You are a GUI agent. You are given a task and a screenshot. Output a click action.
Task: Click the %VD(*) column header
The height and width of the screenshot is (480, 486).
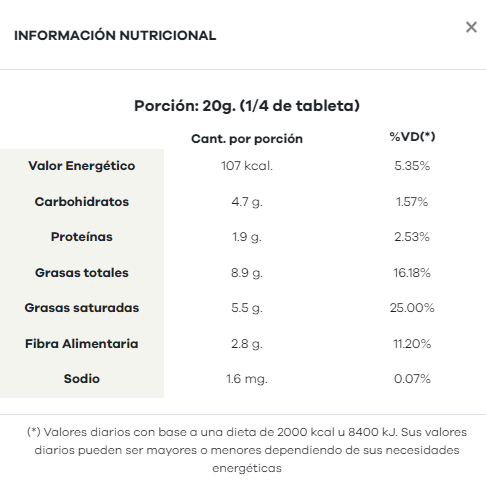[412, 136]
